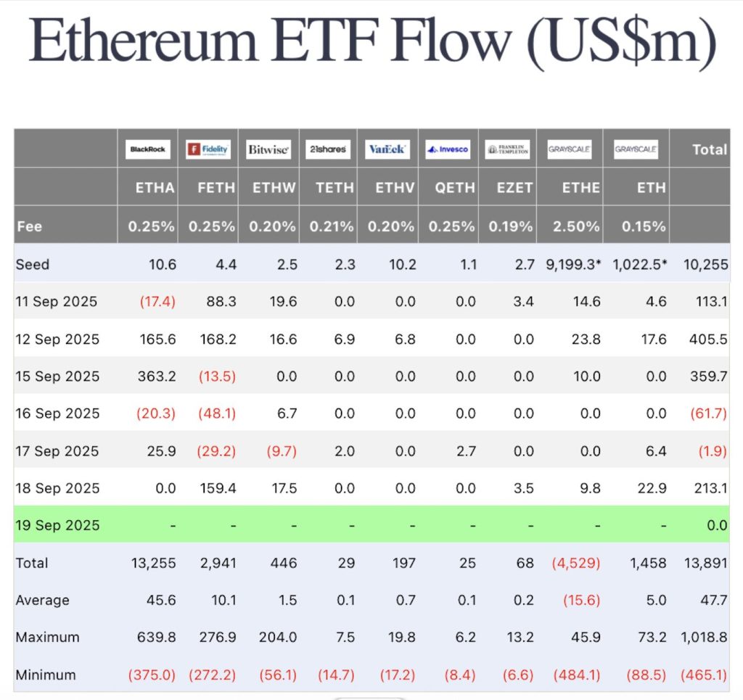Viewport: 743px width, 700px height.
Task: Select the Bitwise logo
Action: click(268, 149)
